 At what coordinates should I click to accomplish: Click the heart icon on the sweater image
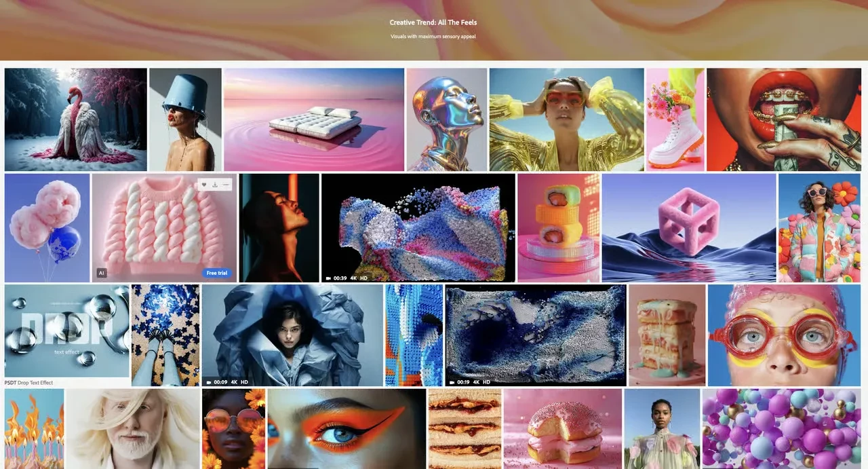pos(204,185)
